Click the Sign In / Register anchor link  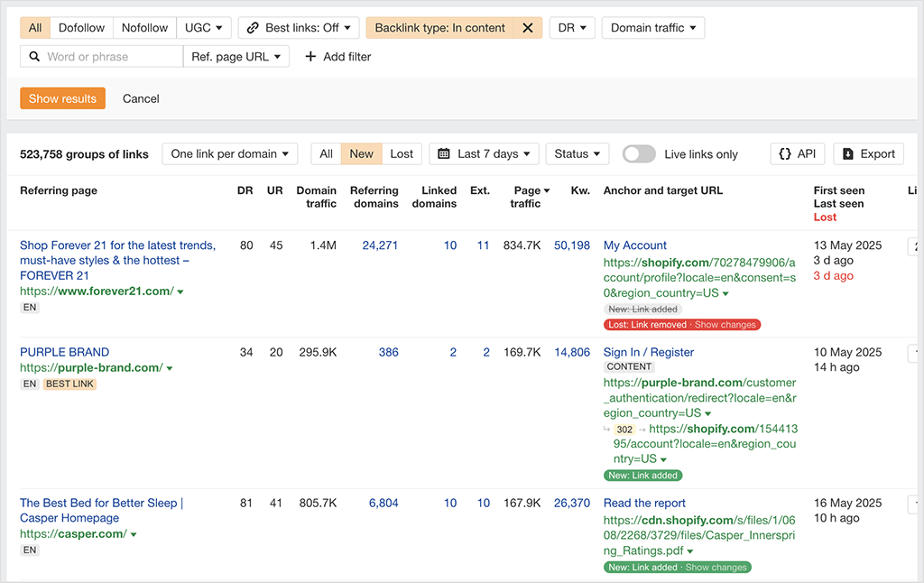coord(648,352)
